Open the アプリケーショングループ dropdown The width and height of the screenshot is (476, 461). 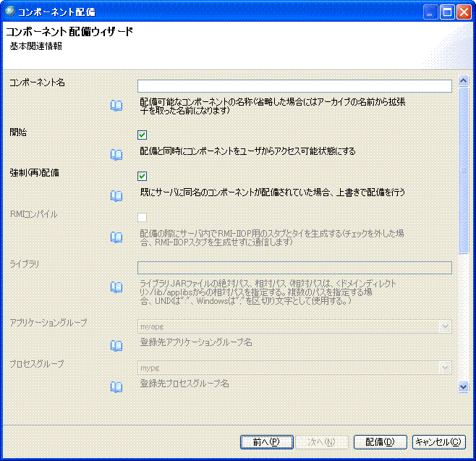pos(445,327)
